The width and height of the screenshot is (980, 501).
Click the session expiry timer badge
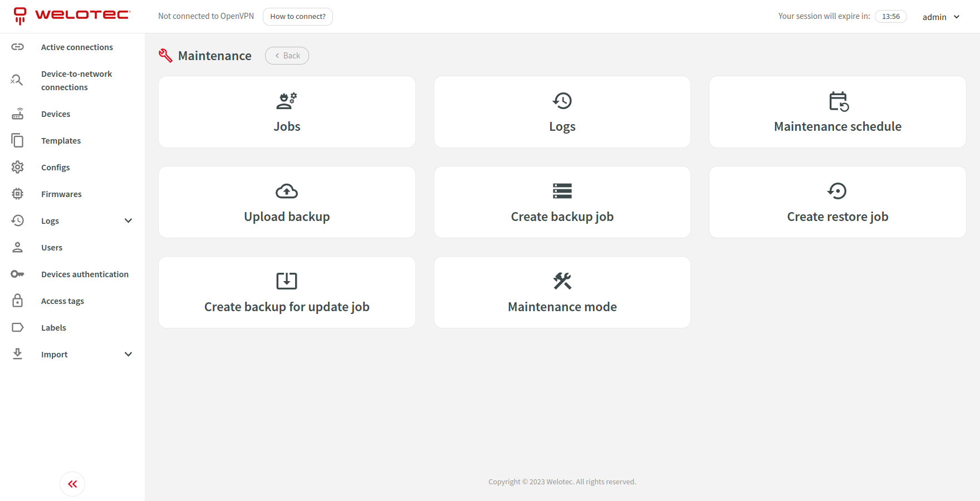point(890,17)
